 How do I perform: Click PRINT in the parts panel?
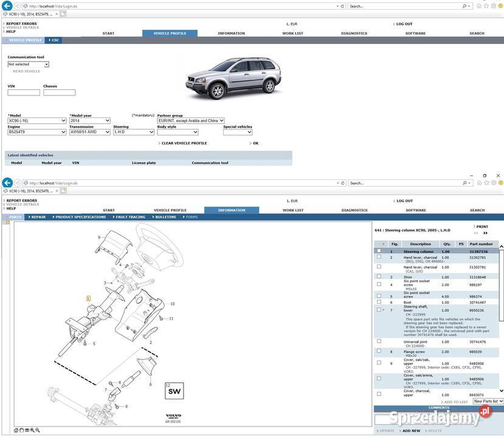click(x=482, y=227)
